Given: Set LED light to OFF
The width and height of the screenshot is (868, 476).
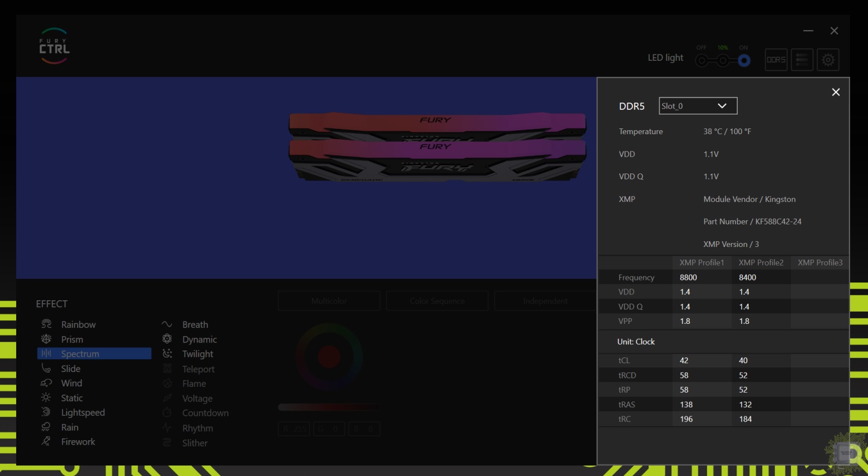Looking at the screenshot, I should (x=701, y=60).
